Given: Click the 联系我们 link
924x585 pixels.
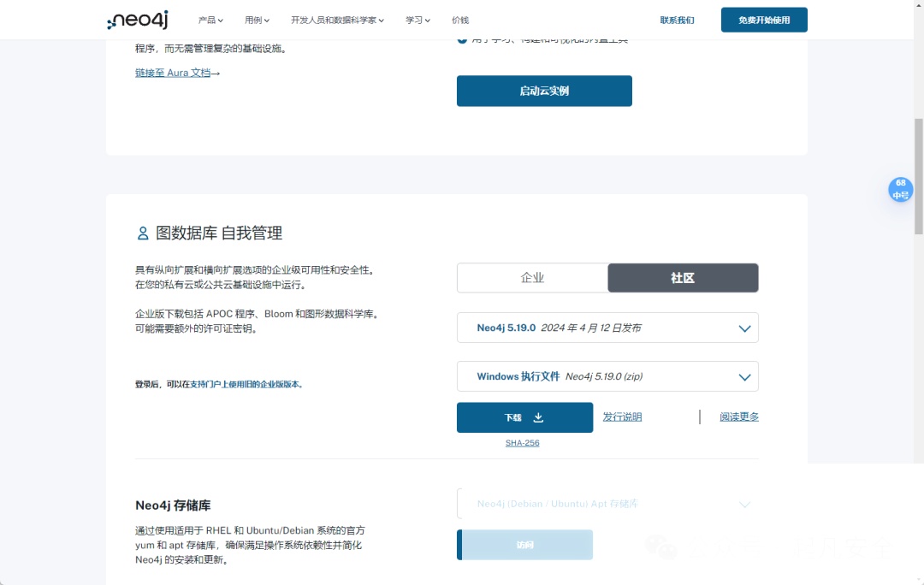Looking at the screenshot, I should click(677, 20).
